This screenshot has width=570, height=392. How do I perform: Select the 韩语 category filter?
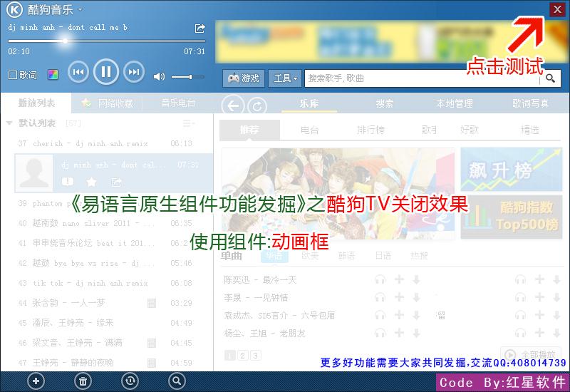346,256
